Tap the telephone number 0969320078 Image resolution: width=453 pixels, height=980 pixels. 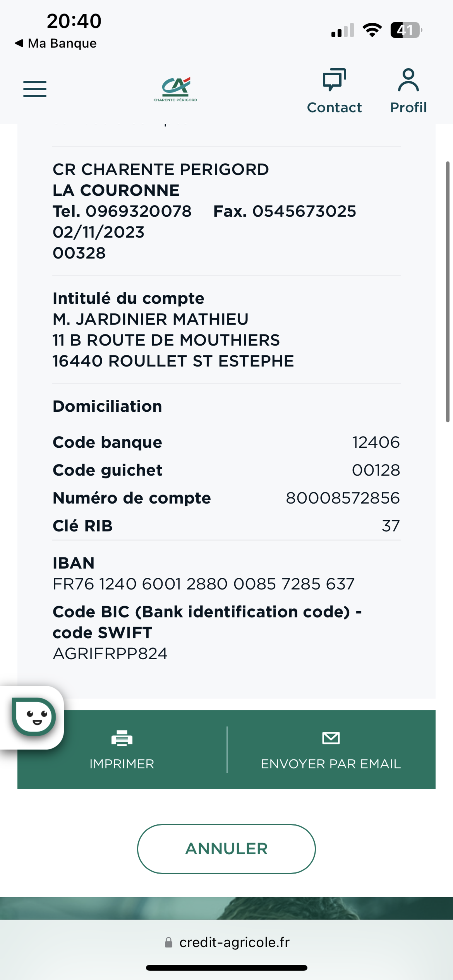pos(138,211)
